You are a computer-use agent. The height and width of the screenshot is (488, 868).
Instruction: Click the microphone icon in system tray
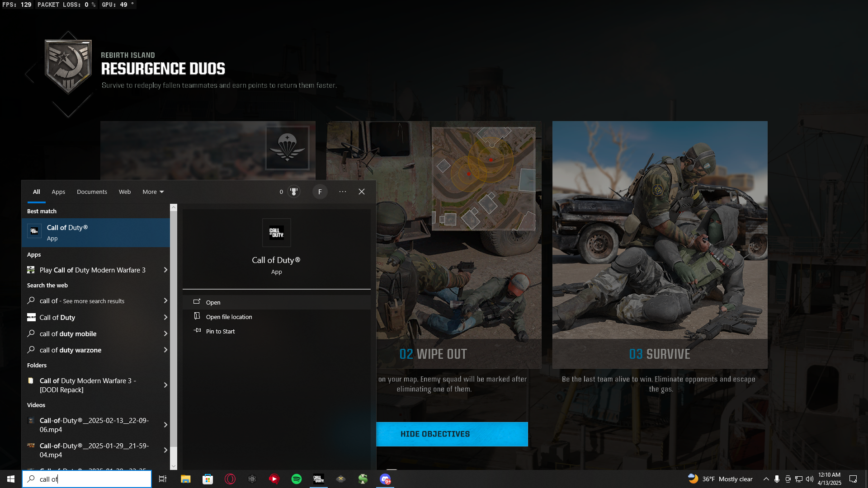(777, 479)
